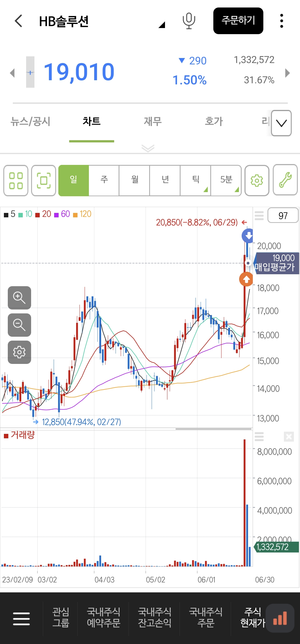The height and width of the screenshot is (644, 300).
Task: Tap the high label 20,850(-8.82%, 06/29)
Action: tap(197, 222)
